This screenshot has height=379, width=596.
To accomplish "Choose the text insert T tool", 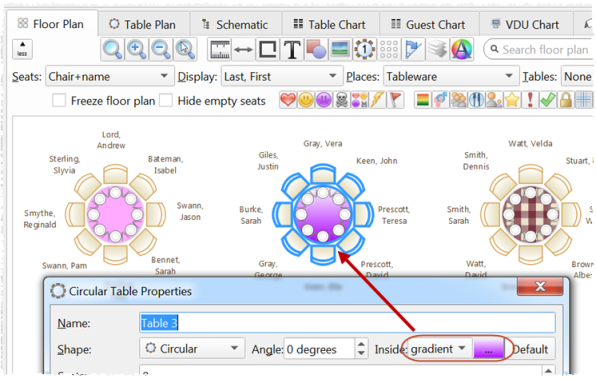I will tap(292, 49).
